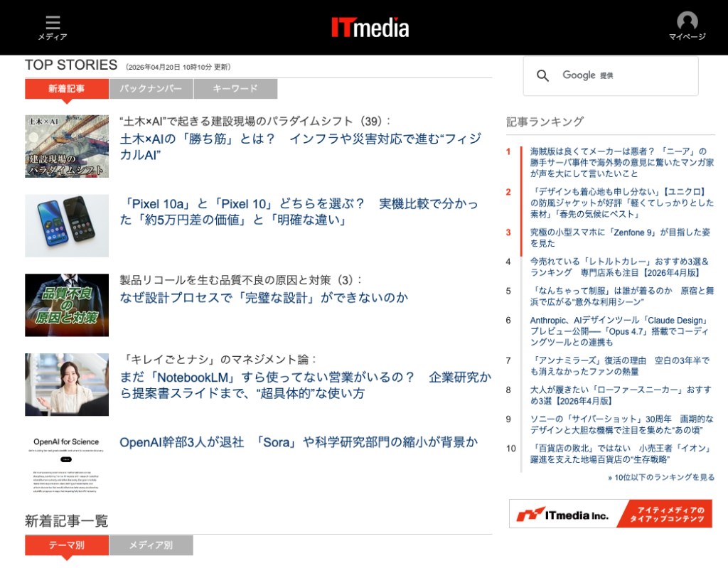Focus the Google search input field

pos(611,76)
